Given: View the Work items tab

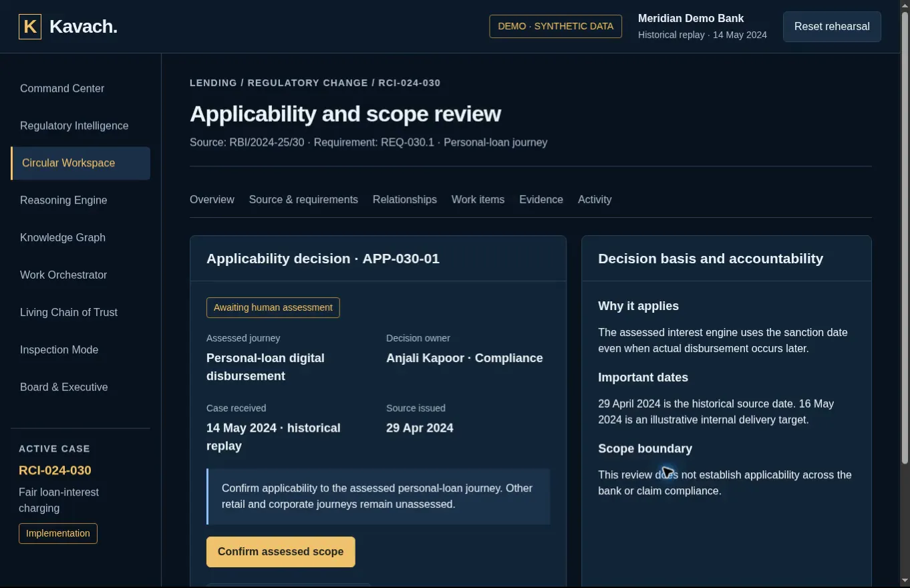Looking at the screenshot, I should pyautogui.click(x=478, y=200).
